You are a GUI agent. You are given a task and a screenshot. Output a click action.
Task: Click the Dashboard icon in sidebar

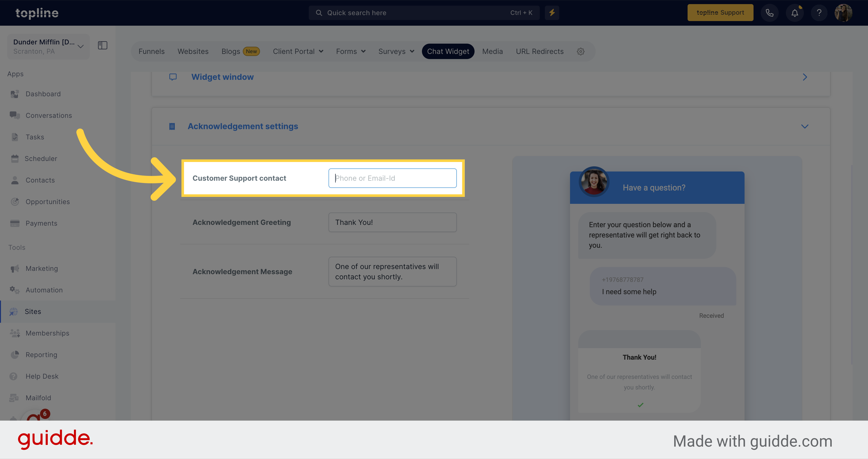[x=15, y=94]
